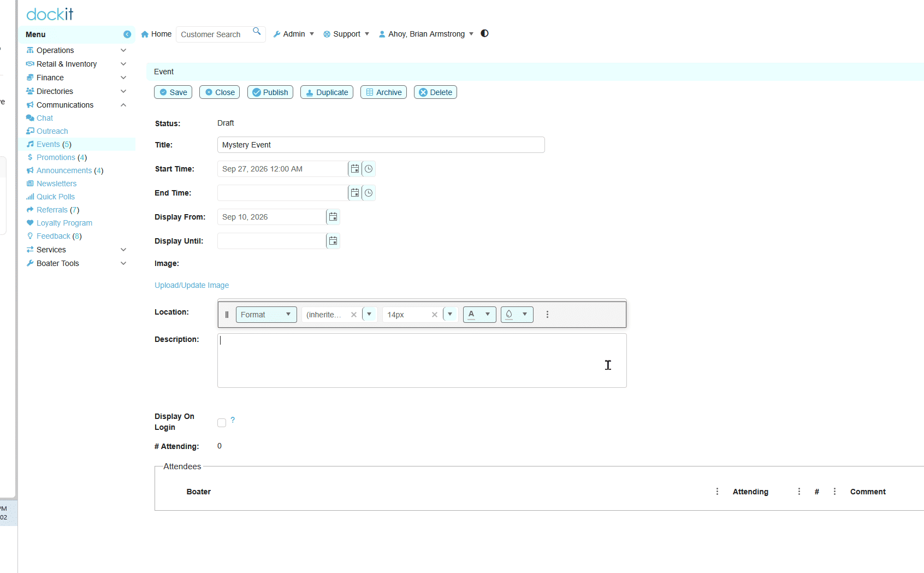Open the font color picker

pyautogui.click(x=479, y=315)
